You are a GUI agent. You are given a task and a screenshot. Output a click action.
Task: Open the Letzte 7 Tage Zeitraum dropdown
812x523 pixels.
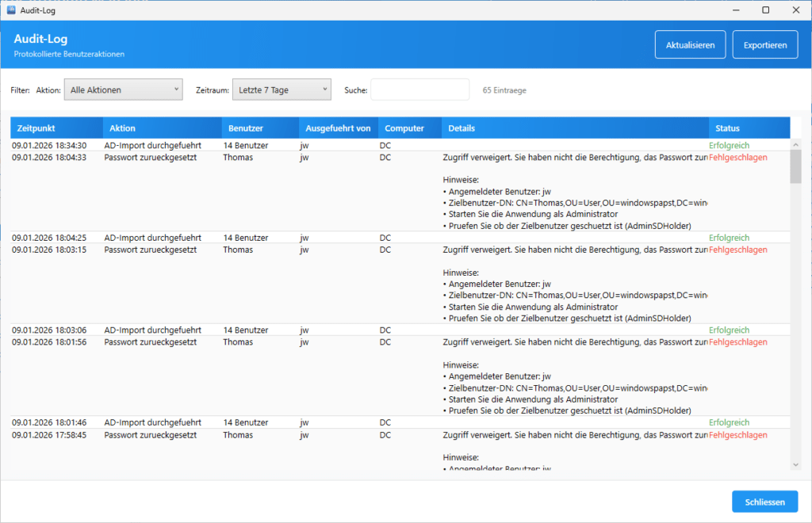pyautogui.click(x=281, y=90)
